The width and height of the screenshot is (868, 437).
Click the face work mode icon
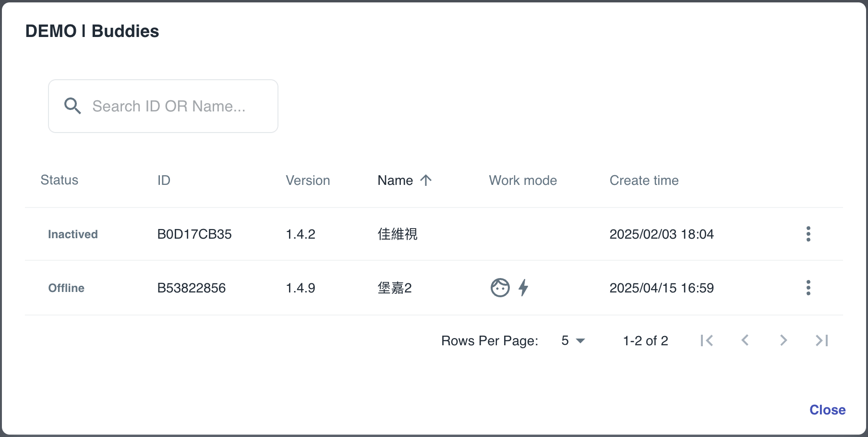pos(500,288)
